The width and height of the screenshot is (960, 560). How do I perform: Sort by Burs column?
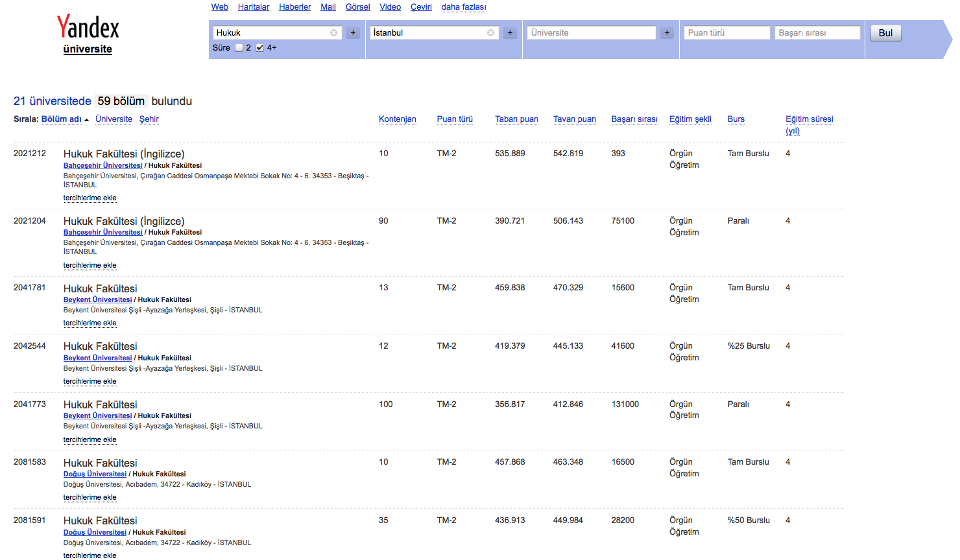(x=736, y=119)
